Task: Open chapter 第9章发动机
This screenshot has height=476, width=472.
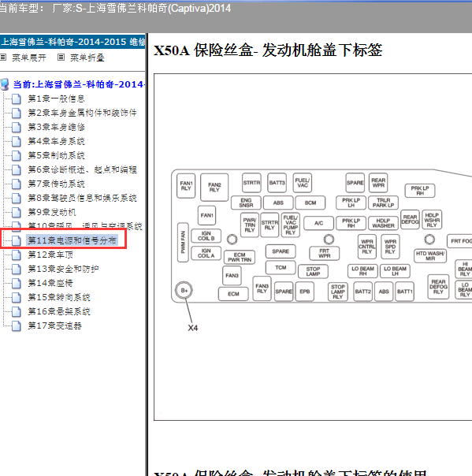Action: pos(52,212)
